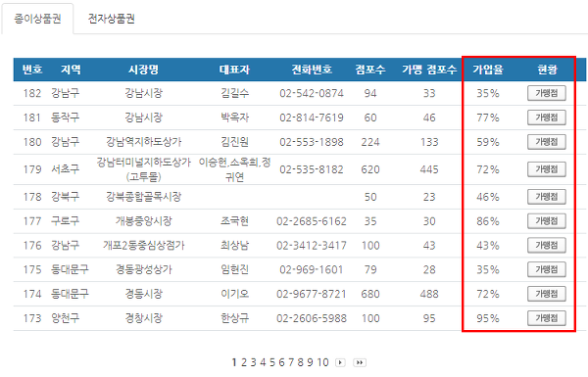Go to next page arrow icon
The width and height of the screenshot is (588, 377).
(x=340, y=362)
